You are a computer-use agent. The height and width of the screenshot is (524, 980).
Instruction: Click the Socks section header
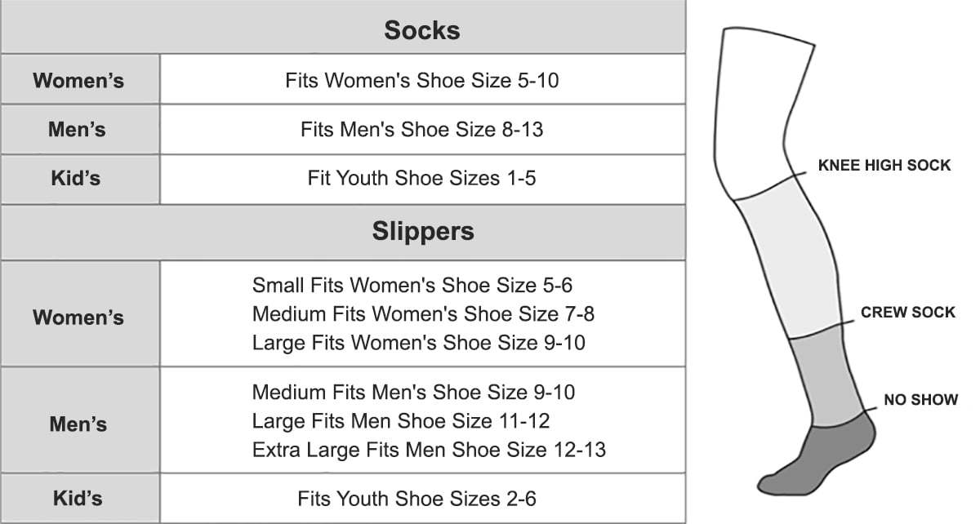point(422,30)
